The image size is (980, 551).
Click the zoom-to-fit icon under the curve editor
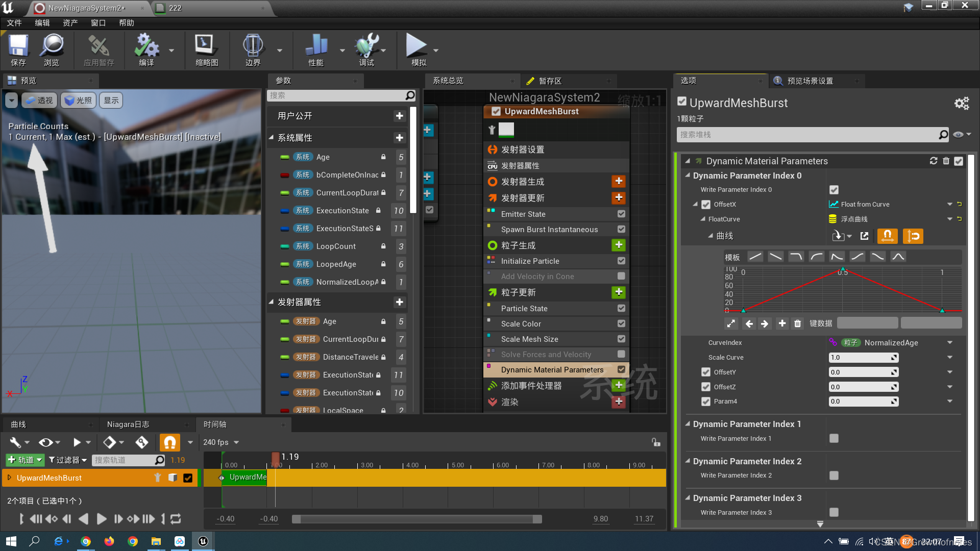pos(731,323)
